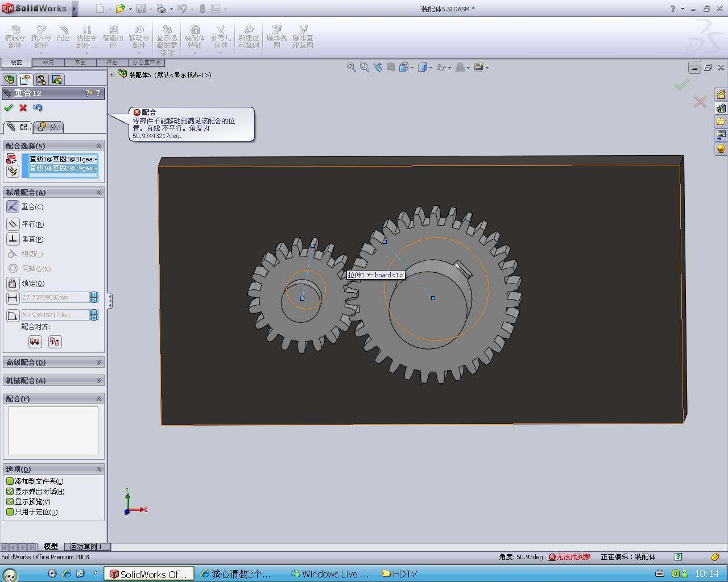Toggle 只用于定位 checkbox

10,512
